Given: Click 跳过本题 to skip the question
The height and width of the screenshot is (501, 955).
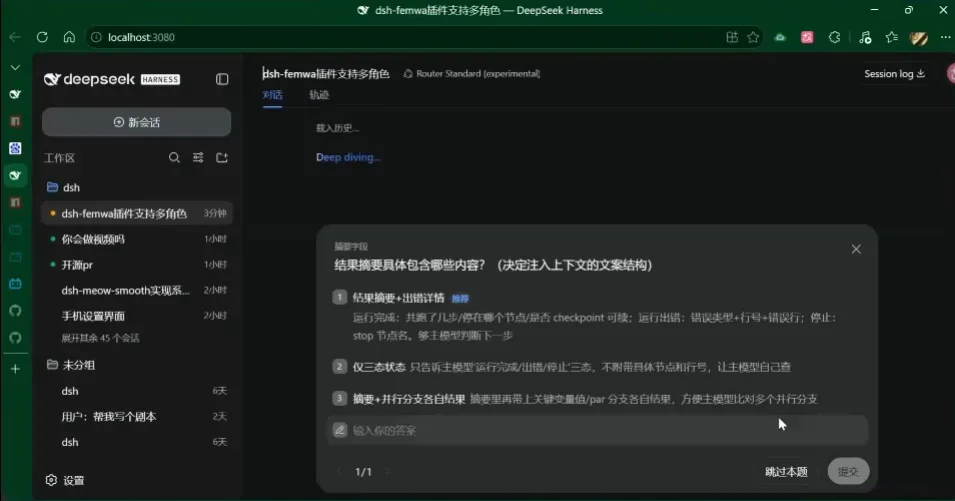Looking at the screenshot, I should coord(786,472).
